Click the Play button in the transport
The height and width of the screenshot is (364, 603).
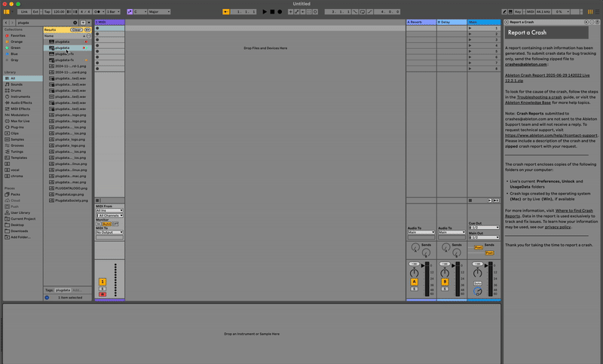point(265,12)
